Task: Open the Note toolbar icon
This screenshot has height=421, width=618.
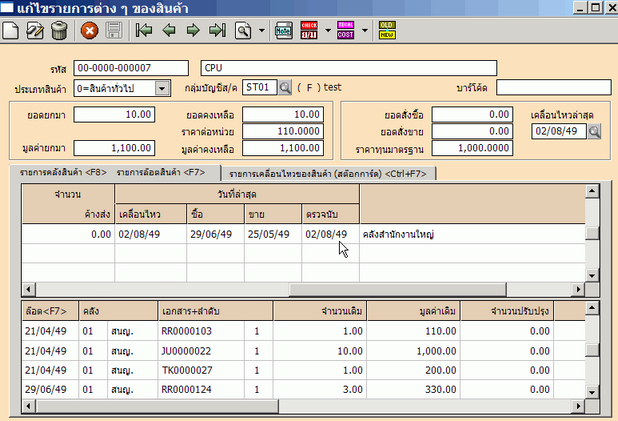Action: point(283,31)
